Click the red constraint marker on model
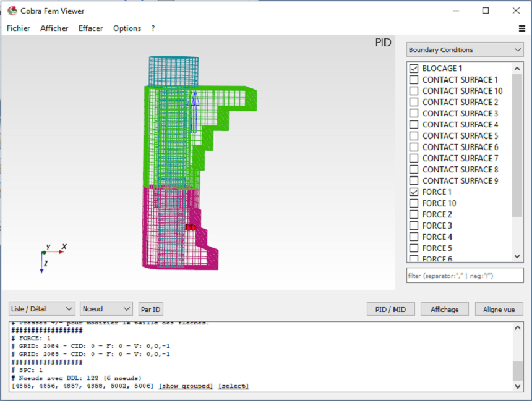This screenshot has height=401, width=532. (x=191, y=227)
